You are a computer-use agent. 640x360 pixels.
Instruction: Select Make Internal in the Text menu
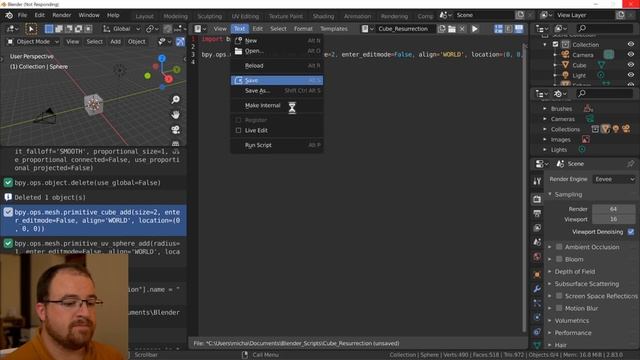tap(277, 105)
